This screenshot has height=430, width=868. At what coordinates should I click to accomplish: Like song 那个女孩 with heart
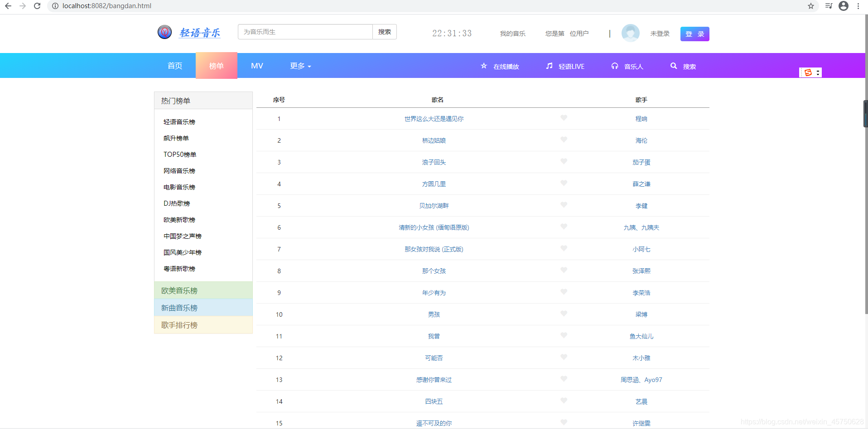[x=564, y=270]
